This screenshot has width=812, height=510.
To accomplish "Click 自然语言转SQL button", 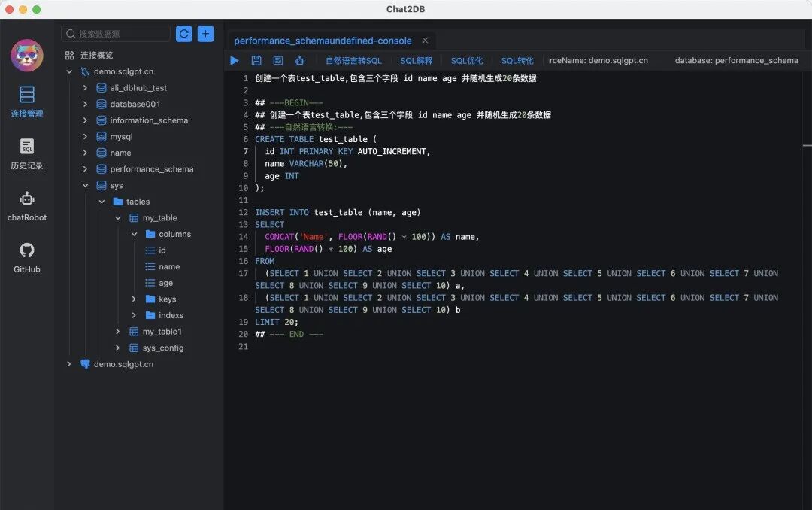I will point(353,61).
